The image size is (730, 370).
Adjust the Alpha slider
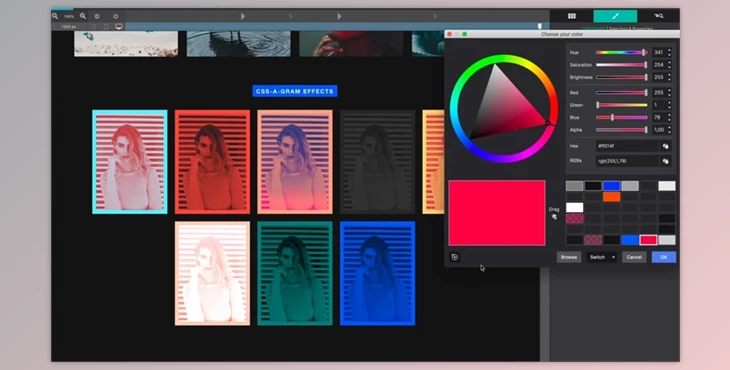coord(622,130)
